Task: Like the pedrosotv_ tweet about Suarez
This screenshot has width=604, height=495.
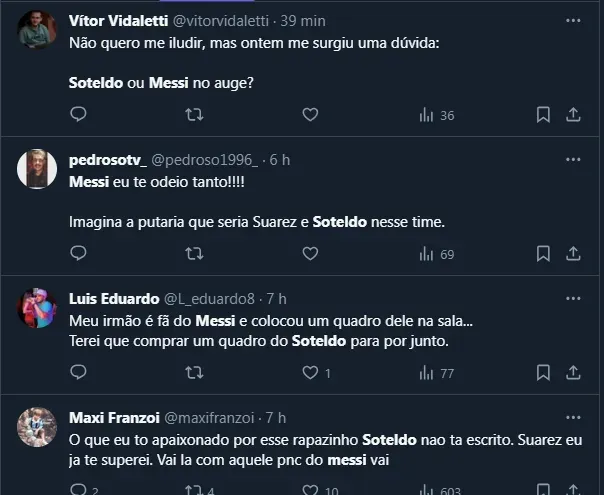Action: 310,254
